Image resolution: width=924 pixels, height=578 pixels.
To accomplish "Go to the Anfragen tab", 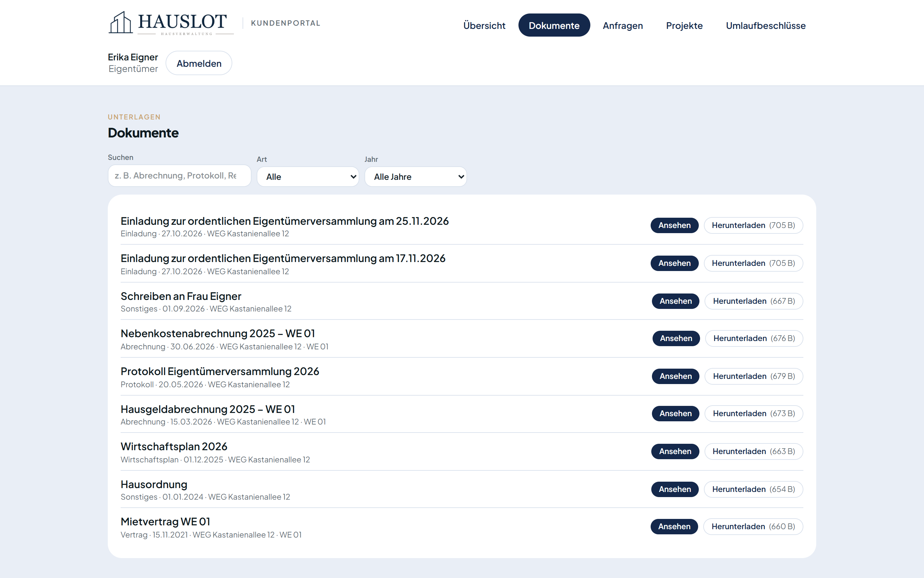I will click(623, 25).
